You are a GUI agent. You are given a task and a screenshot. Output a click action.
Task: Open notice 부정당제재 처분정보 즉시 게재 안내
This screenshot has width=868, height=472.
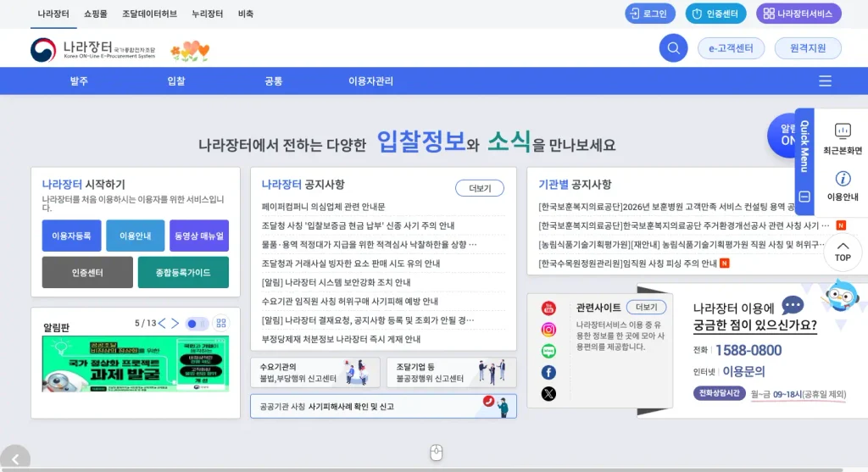point(341,339)
